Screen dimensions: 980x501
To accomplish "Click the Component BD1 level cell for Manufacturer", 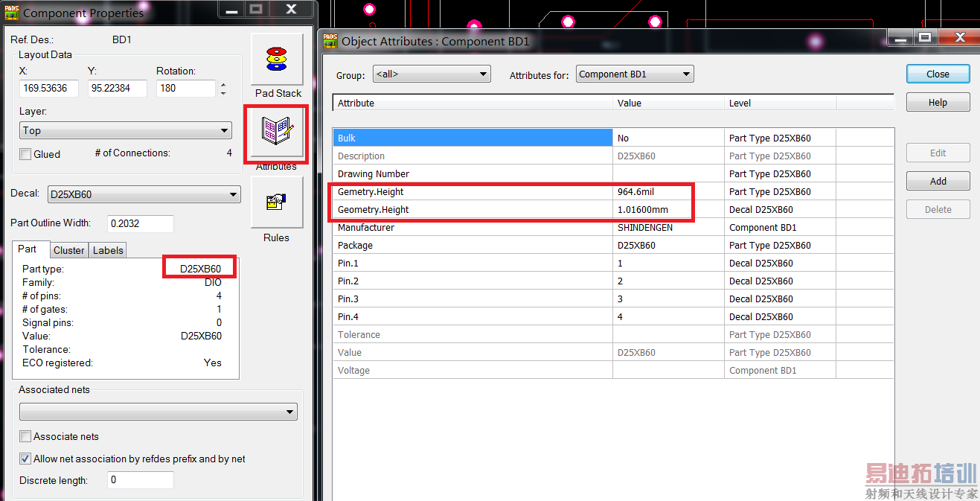I will [x=780, y=227].
